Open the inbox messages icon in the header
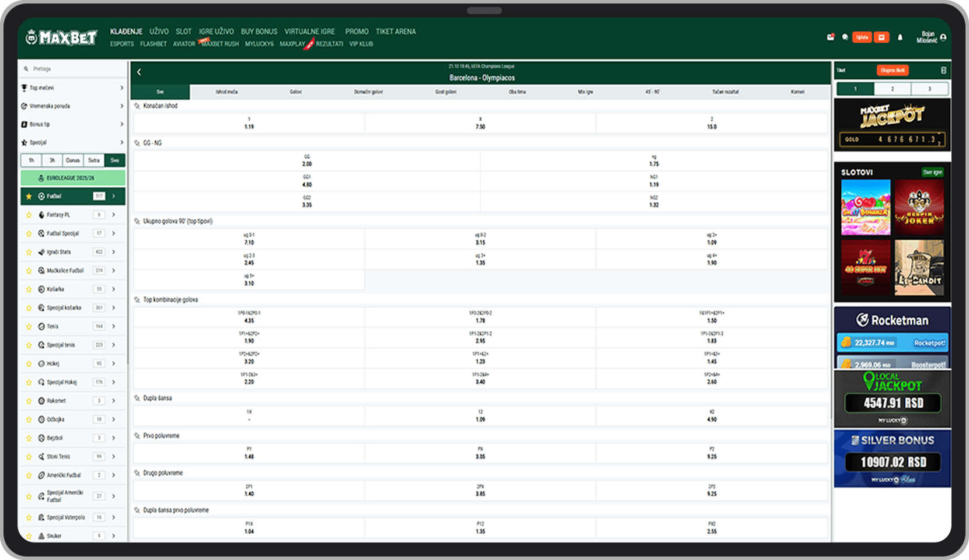Image resolution: width=969 pixels, height=560 pixels. (831, 37)
